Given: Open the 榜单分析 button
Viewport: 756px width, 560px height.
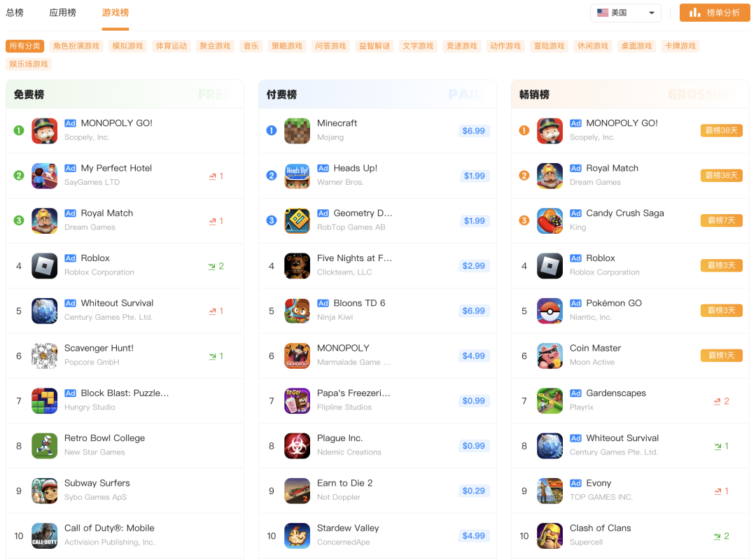Looking at the screenshot, I should [715, 13].
